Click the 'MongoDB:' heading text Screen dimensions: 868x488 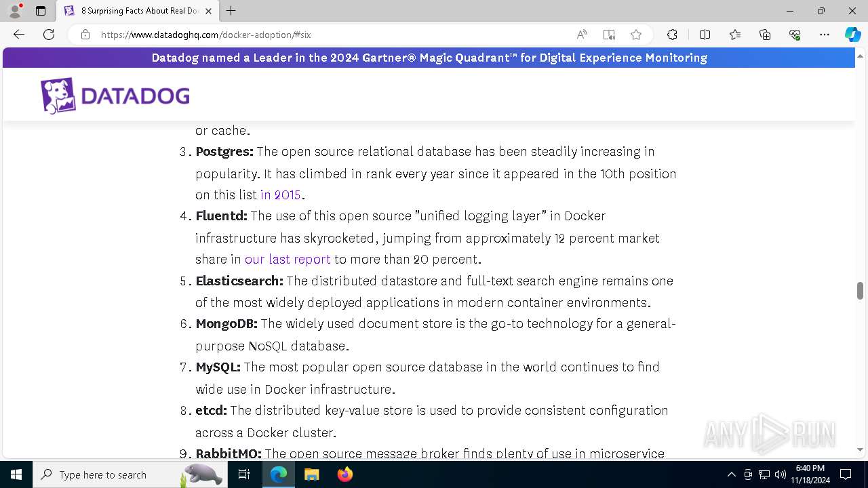point(226,324)
